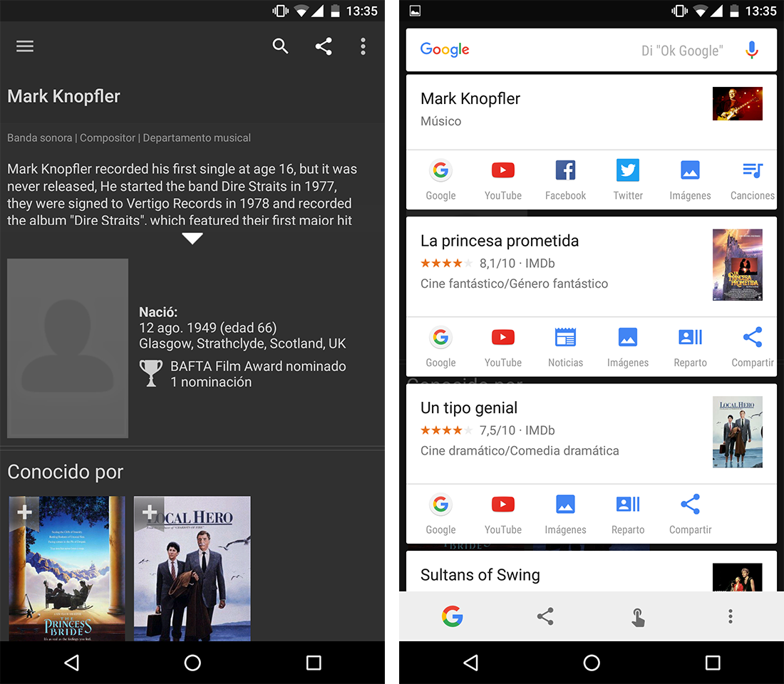
Task: Tap the Google search input field
Action: [x=592, y=50]
